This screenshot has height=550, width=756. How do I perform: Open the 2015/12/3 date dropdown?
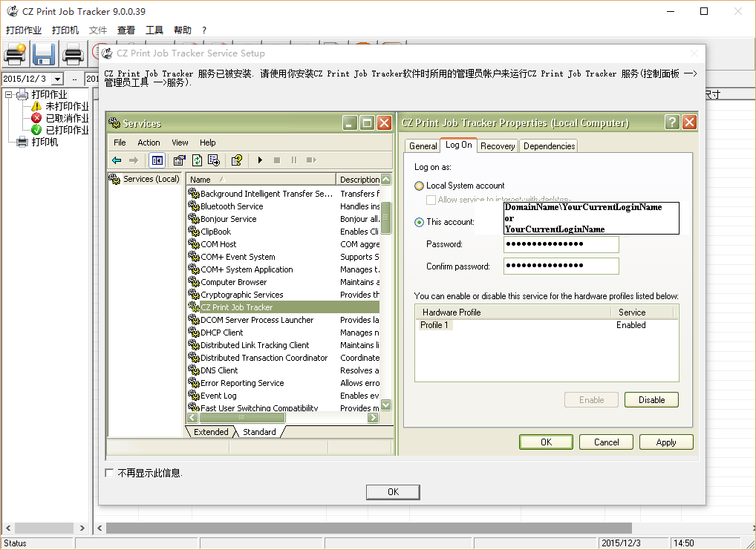pyautogui.click(x=58, y=79)
